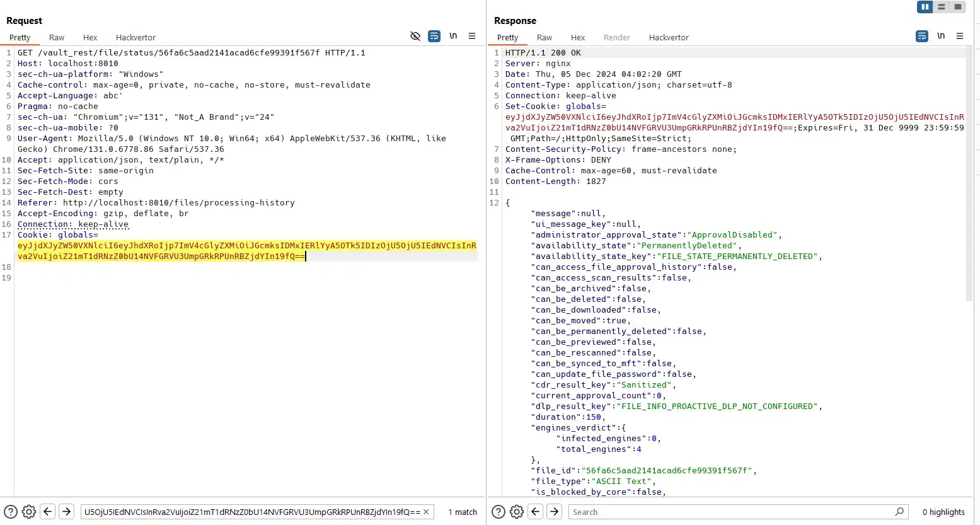The width and height of the screenshot is (980, 525).
Task: Select Request Pretty tab
Action: pos(20,38)
